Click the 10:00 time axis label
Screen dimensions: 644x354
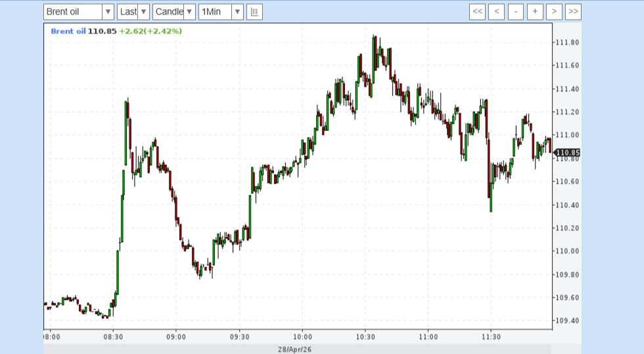click(x=302, y=337)
